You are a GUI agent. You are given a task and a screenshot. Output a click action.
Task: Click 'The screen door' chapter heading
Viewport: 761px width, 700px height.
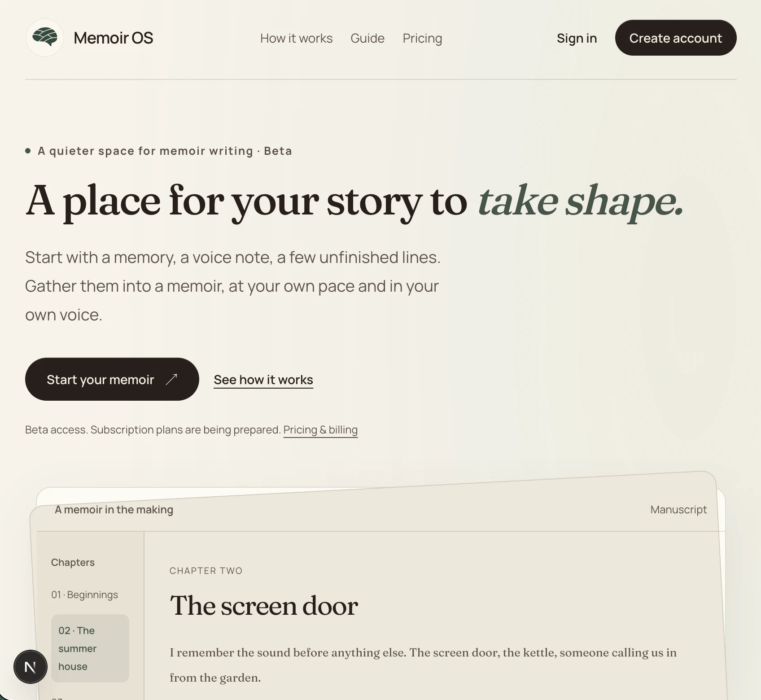tap(264, 606)
